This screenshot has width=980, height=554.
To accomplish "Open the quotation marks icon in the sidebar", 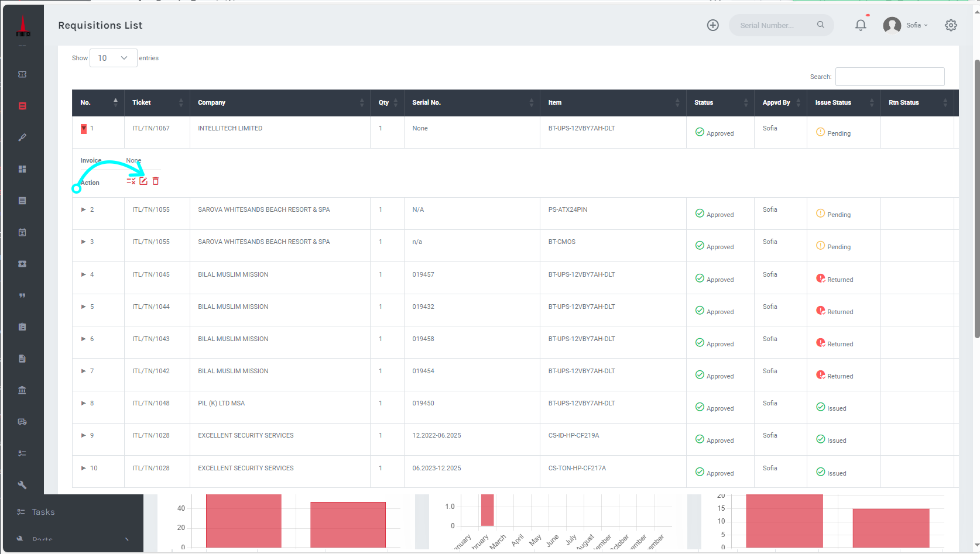I will pos(22,295).
